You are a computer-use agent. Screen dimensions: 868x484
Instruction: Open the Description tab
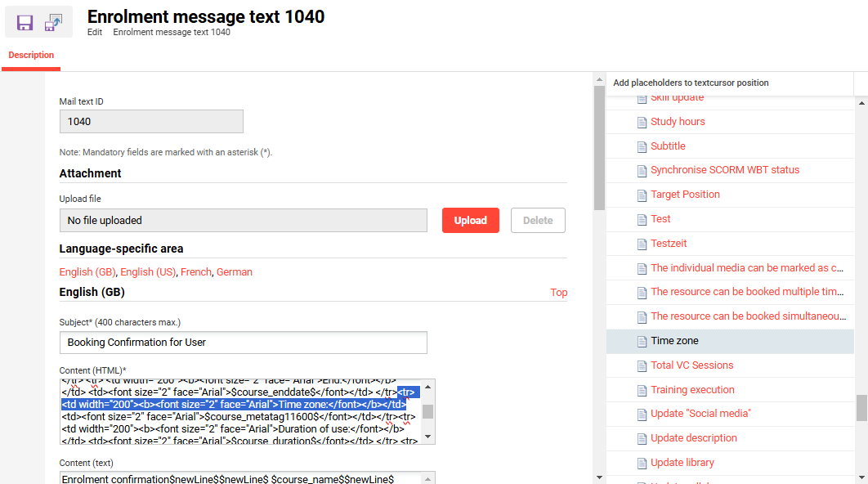(31, 56)
